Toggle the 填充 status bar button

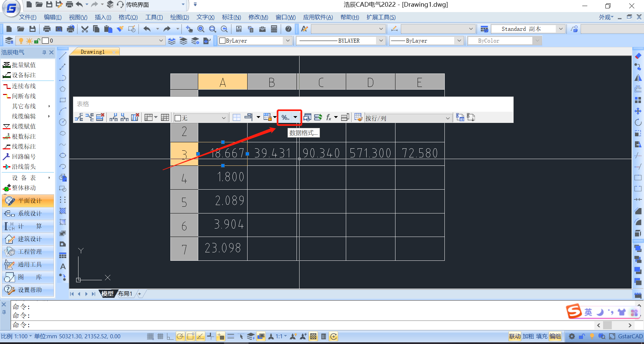pos(541,336)
